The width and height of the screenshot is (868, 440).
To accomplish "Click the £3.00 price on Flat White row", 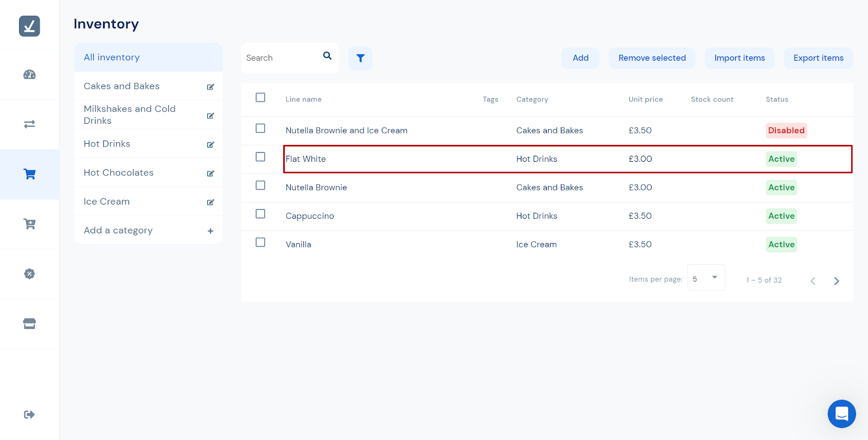I will [640, 159].
